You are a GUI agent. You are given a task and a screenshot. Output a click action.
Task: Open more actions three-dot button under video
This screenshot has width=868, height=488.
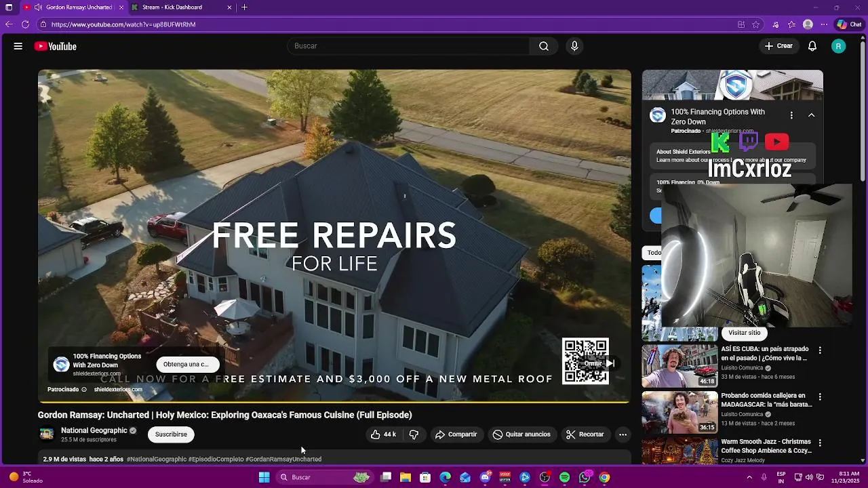tap(623, 434)
